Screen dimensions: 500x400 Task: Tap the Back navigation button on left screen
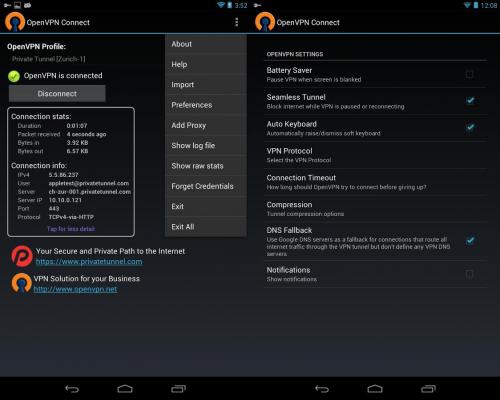coord(72,389)
